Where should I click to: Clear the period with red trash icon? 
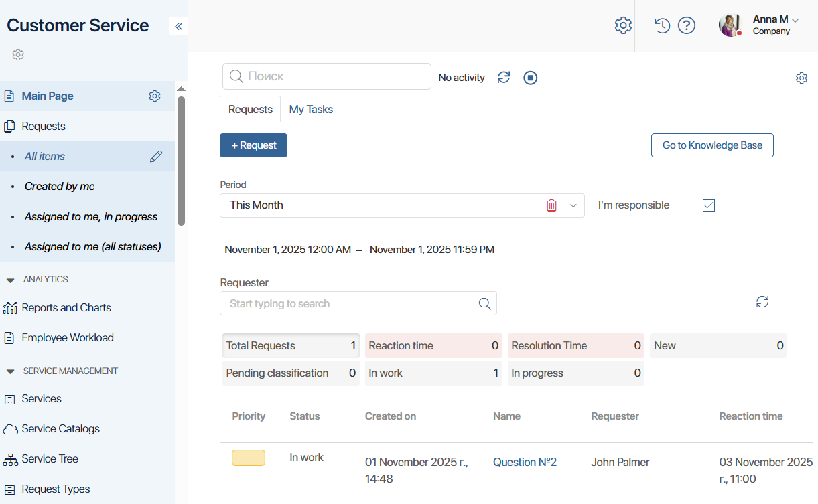[x=551, y=205]
